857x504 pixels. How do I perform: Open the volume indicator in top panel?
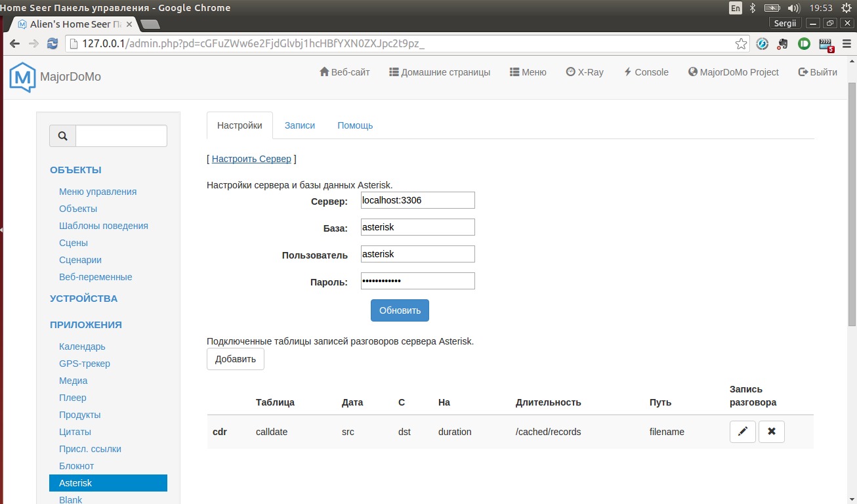click(x=793, y=8)
